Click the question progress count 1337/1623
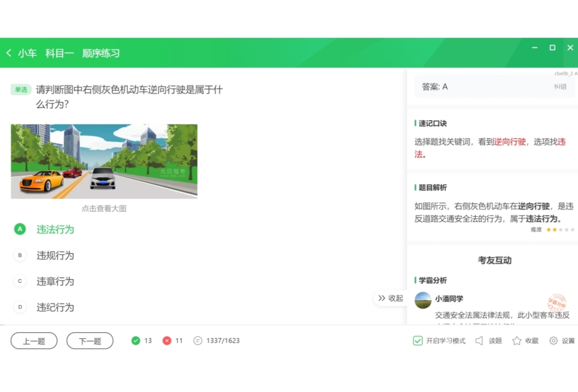Screen dimensions: 578x392 (223, 341)
